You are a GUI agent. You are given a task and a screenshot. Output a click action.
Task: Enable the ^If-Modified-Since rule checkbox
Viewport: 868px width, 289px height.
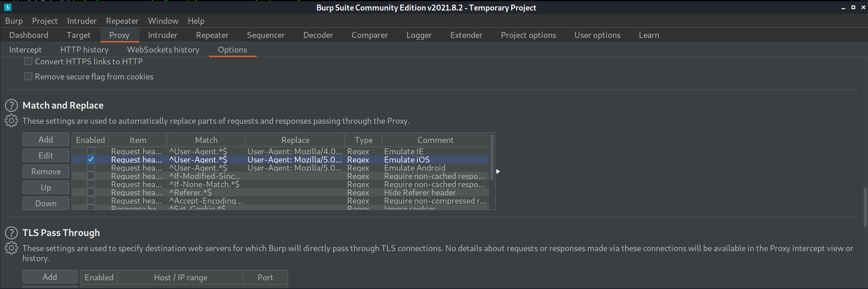pos(91,176)
